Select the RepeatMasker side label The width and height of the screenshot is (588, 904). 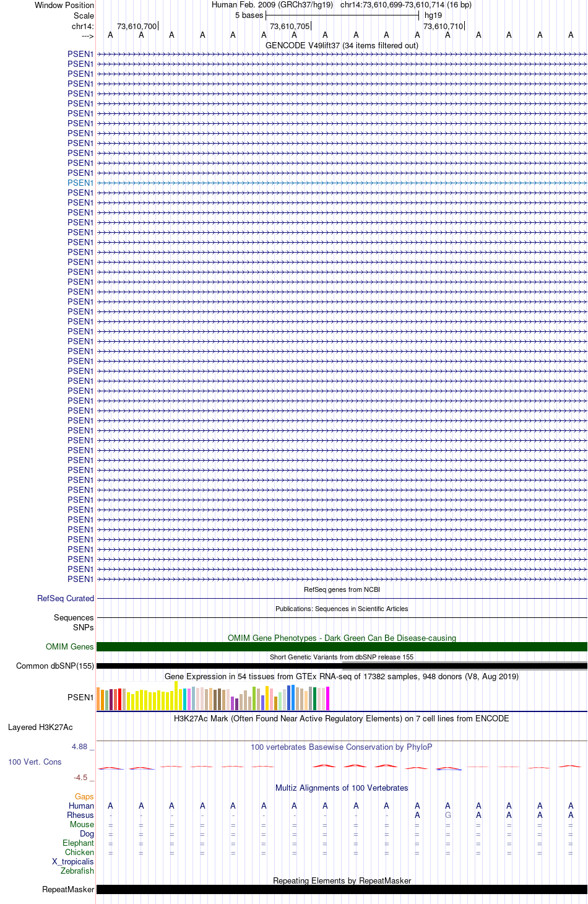68,889
